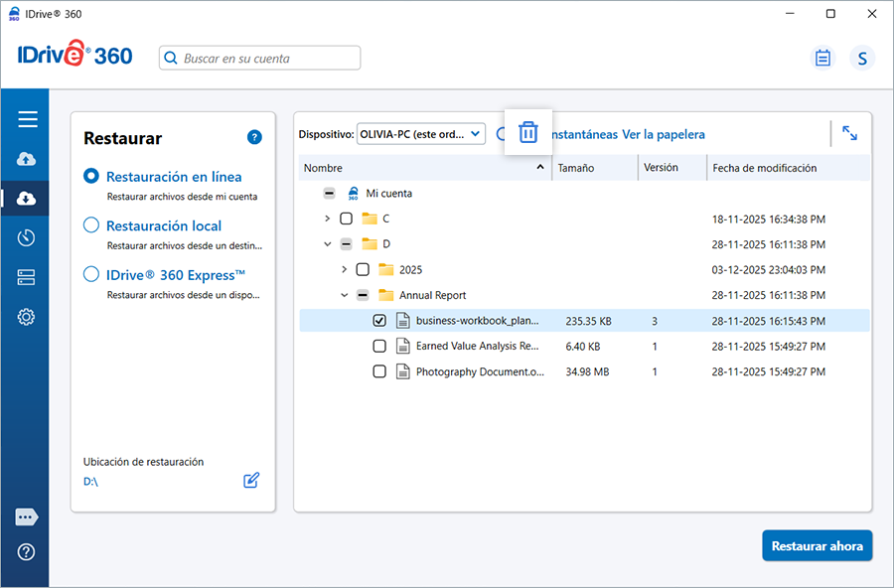Check the Earned Value Analysis file checkbox
This screenshot has height=588, width=894.
click(x=379, y=346)
